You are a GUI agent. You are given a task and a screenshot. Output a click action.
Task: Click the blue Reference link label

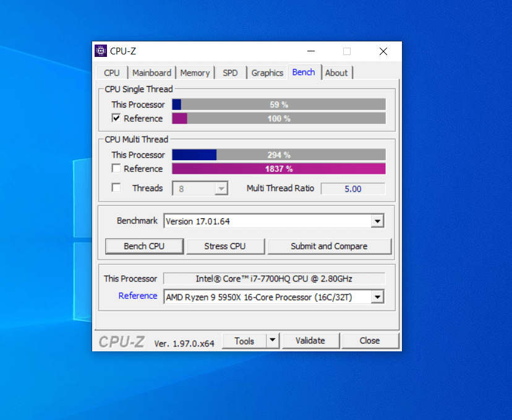(x=138, y=296)
